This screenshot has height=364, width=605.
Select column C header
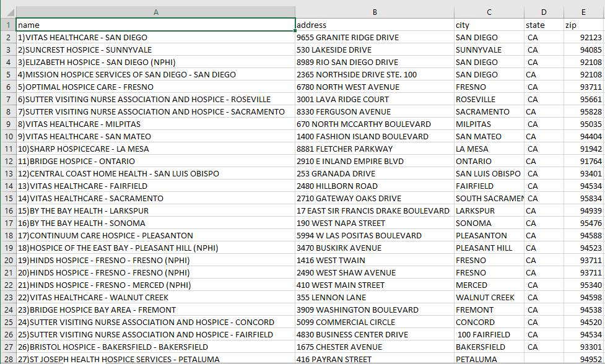click(x=489, y=12)
